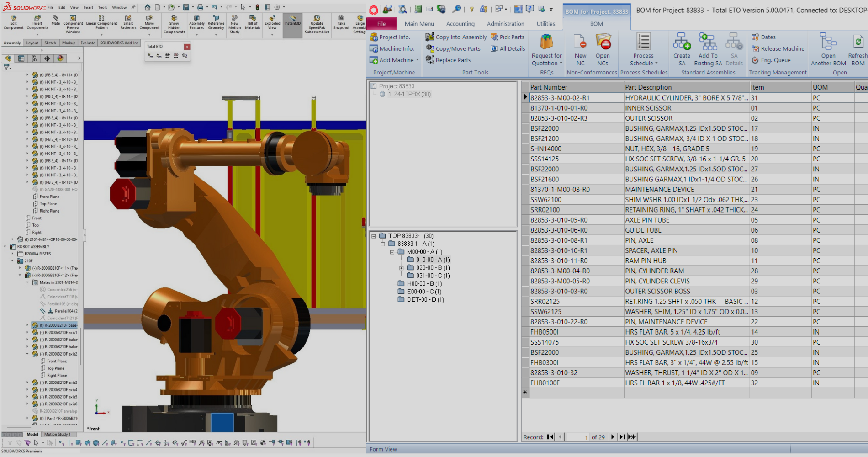
Task: Go to next record in navigator
Action: point(613,437)
